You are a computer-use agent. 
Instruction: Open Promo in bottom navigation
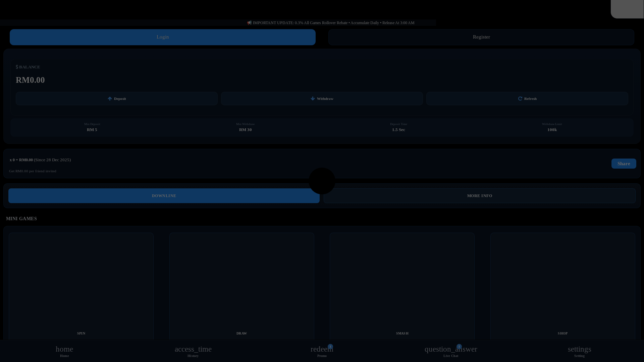(322, 351)
